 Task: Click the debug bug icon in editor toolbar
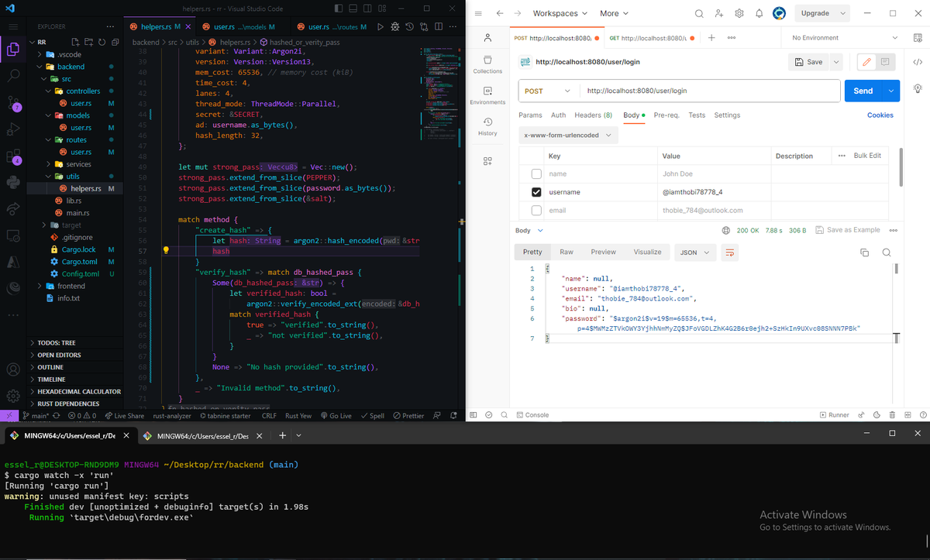click(x=396, y=27)
